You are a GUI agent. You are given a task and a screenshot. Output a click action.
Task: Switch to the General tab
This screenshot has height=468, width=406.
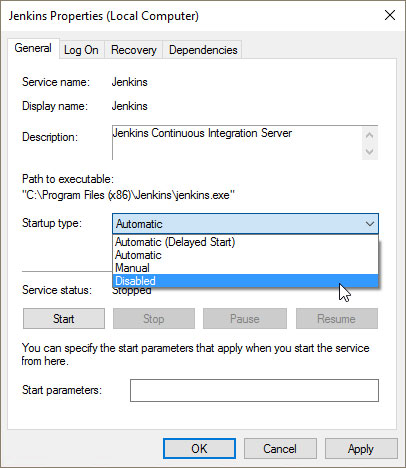click(33, 48)
